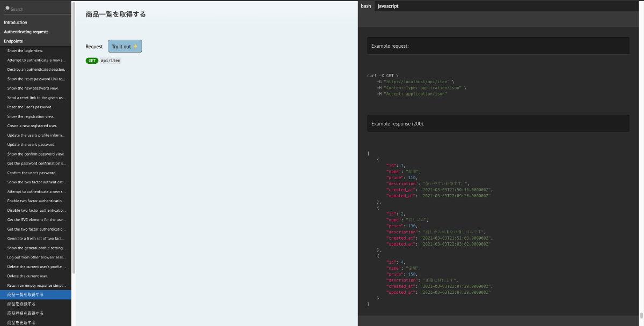
Task: Click the 'curl -X GET \' line
Action: (383, 76)
